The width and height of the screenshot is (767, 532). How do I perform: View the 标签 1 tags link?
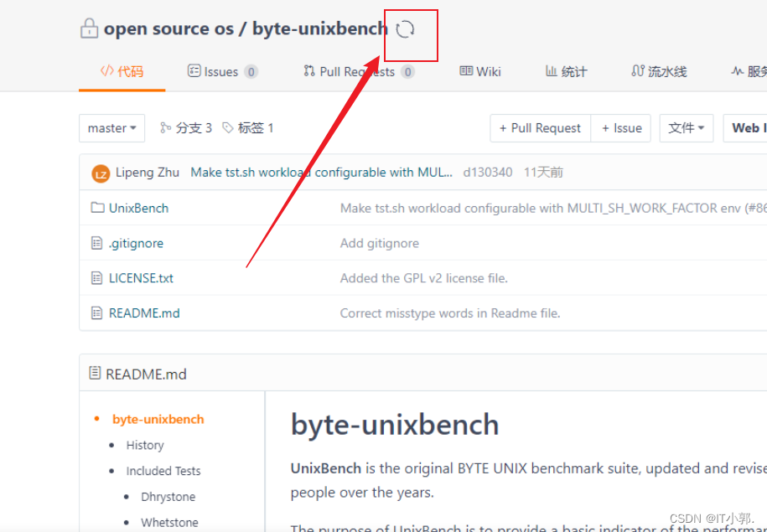coord(248,128)
